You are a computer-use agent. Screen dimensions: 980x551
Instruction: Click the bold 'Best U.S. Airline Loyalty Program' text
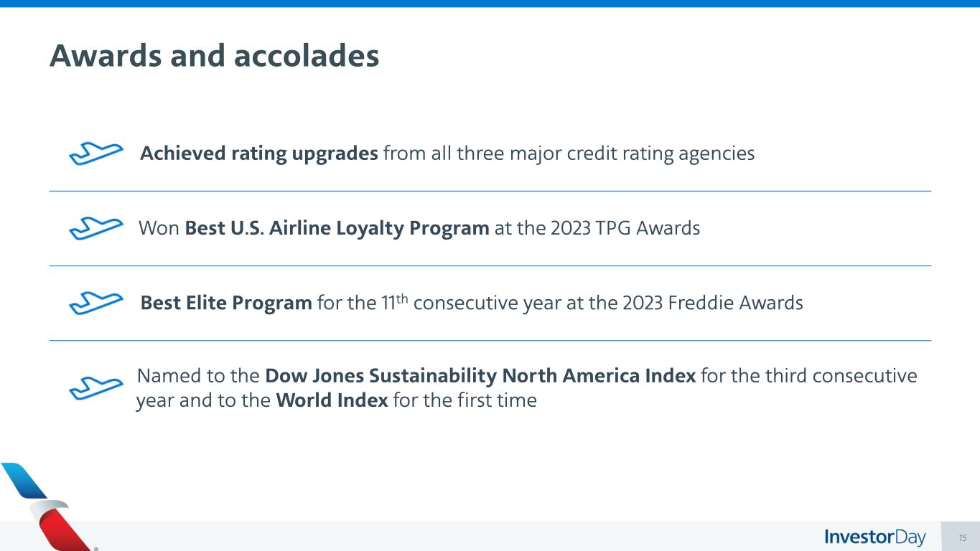[x=337, y=228]
